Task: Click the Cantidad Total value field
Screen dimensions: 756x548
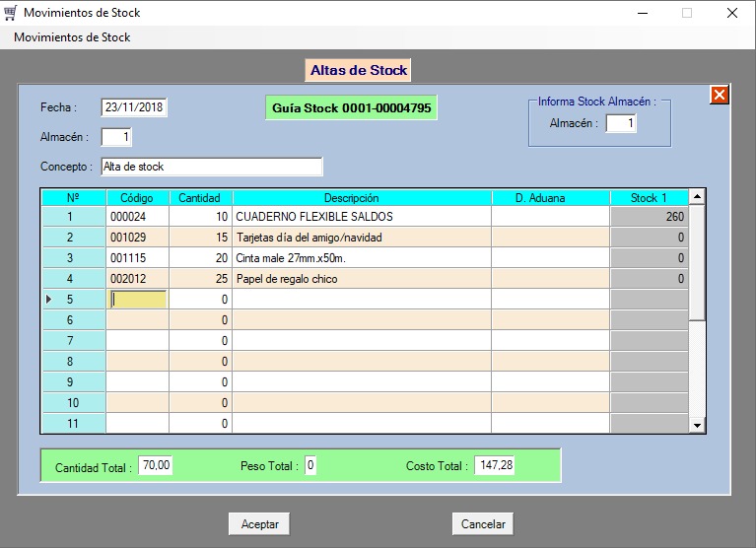Action: [x=156, y=465]
